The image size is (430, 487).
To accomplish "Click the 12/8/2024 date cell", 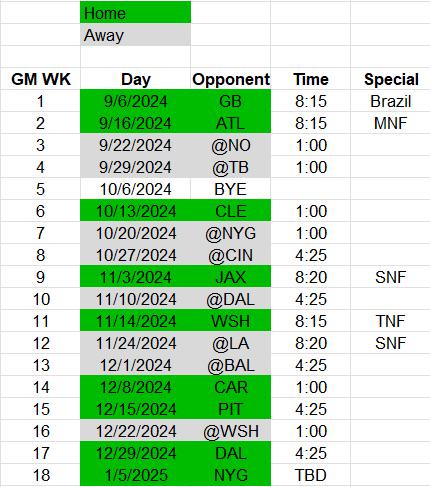I will (x=135, y=387).
